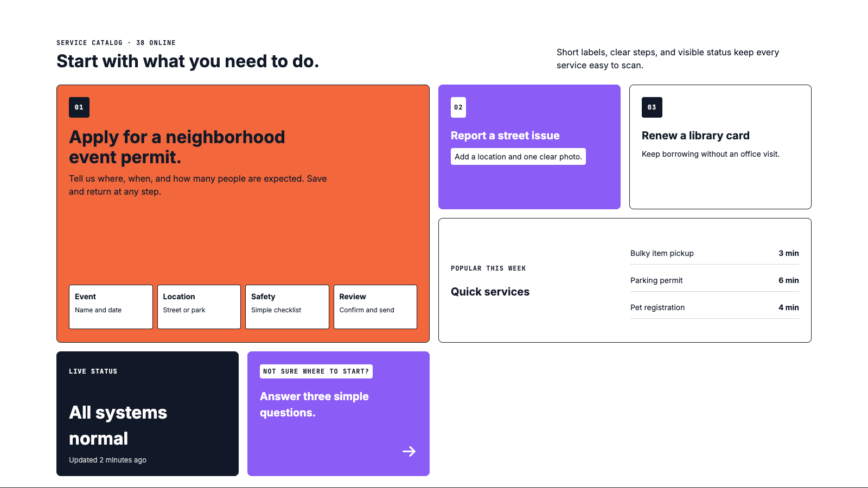Screen dimensions: 868x488
Task: Click the Apply for a neighborhood event permit heading
Action: (177, 147)
